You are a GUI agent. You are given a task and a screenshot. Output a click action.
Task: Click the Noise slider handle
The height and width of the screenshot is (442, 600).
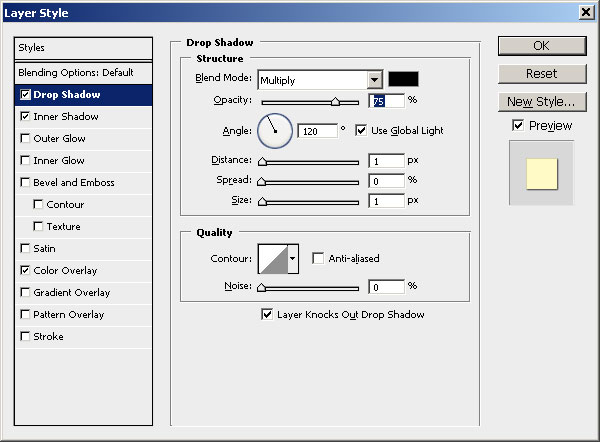(261, 287)
